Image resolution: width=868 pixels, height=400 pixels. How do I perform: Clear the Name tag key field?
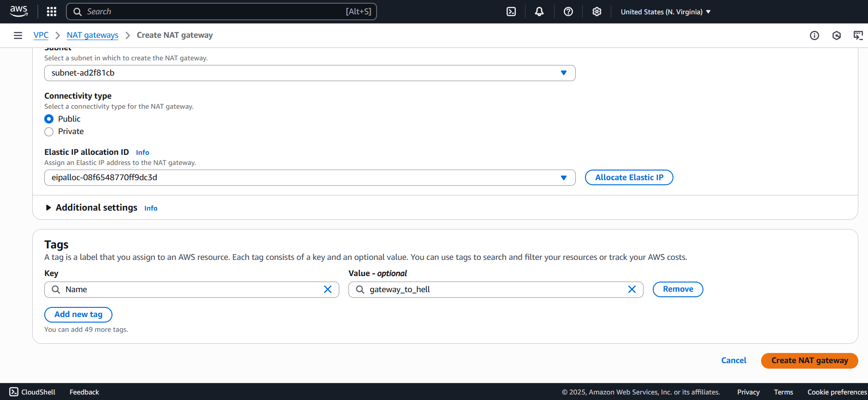coord(328,289)
